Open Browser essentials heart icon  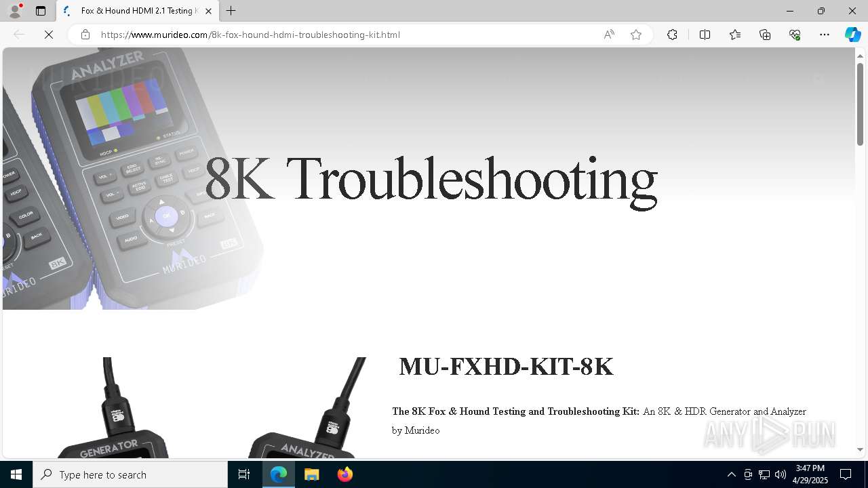click(795, 35)
